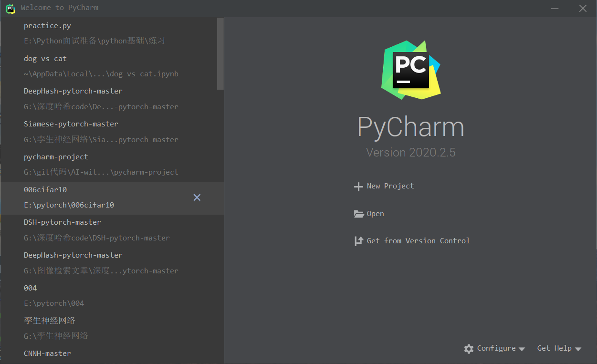Start a New Project
The height and width of the screenshot is (364, 597).
click(x=389, y=186)
